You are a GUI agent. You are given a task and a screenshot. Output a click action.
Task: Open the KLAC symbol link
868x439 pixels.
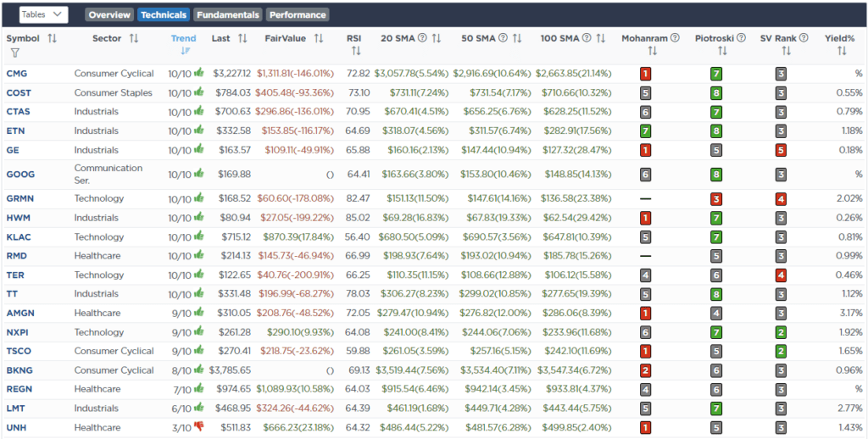pyautogui.click(x=19, y=237)
